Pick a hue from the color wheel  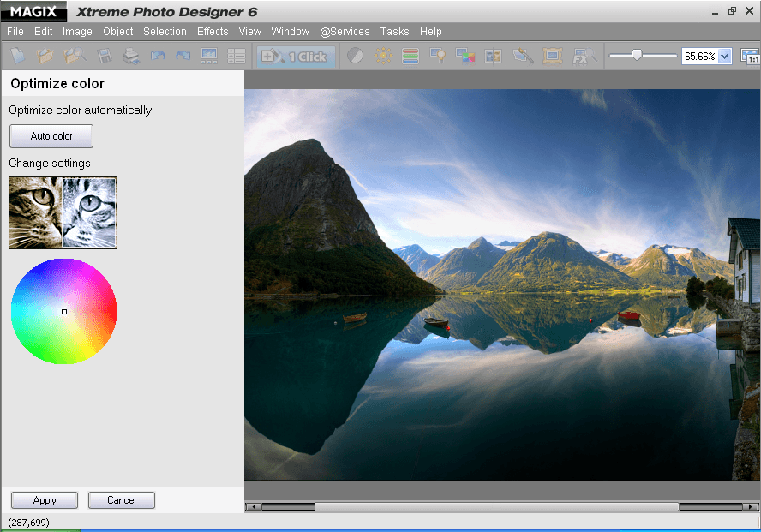pos(63,311)
